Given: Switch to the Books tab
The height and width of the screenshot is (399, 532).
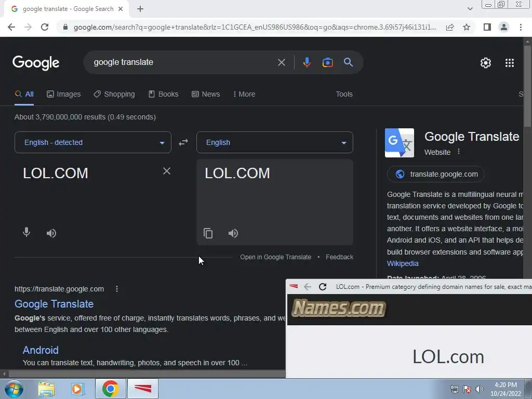Looking at the screenshot, I should click(x=163, y=94).
